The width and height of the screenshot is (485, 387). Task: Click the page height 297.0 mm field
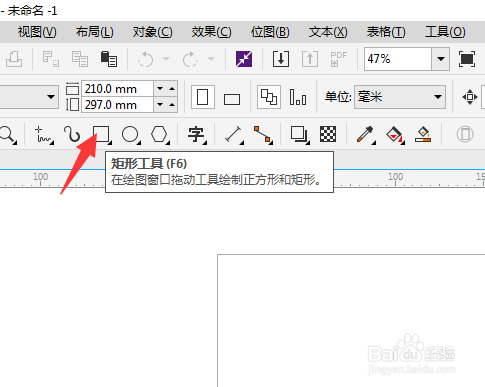118,105
